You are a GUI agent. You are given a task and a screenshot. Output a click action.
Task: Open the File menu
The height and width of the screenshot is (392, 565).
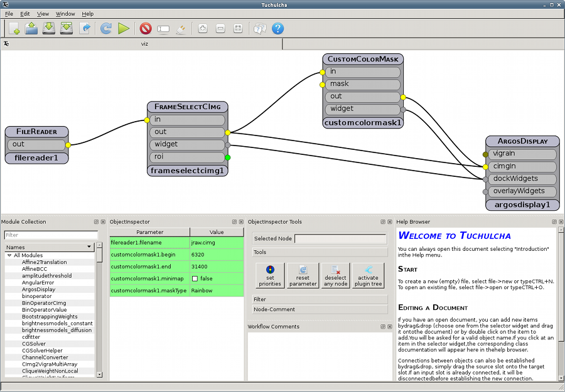(9, 14)
